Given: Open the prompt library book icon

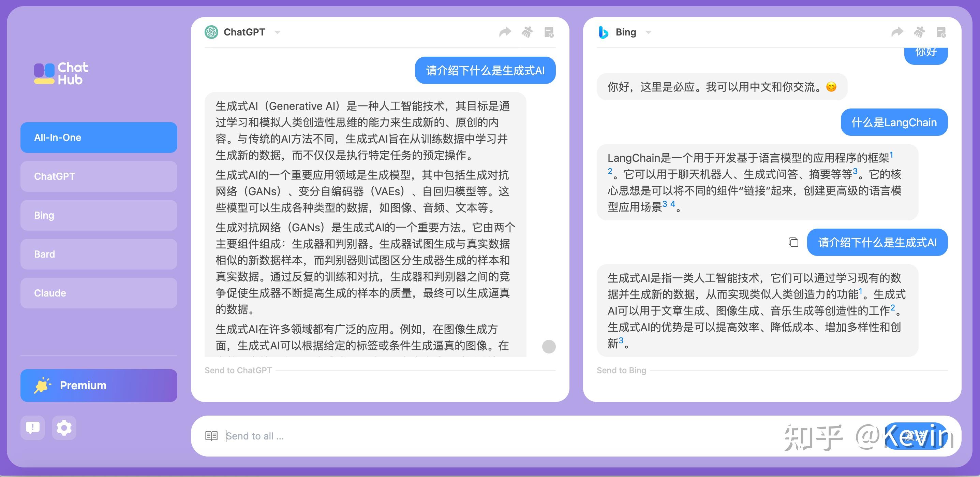Looking at the screenshot, I should 211,435.
